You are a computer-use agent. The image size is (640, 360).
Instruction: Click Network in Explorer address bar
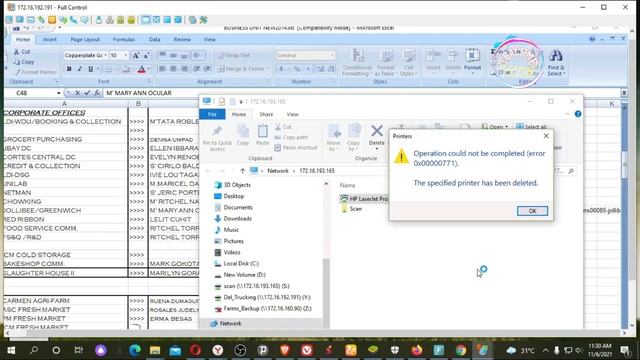(x=278, y=171)
